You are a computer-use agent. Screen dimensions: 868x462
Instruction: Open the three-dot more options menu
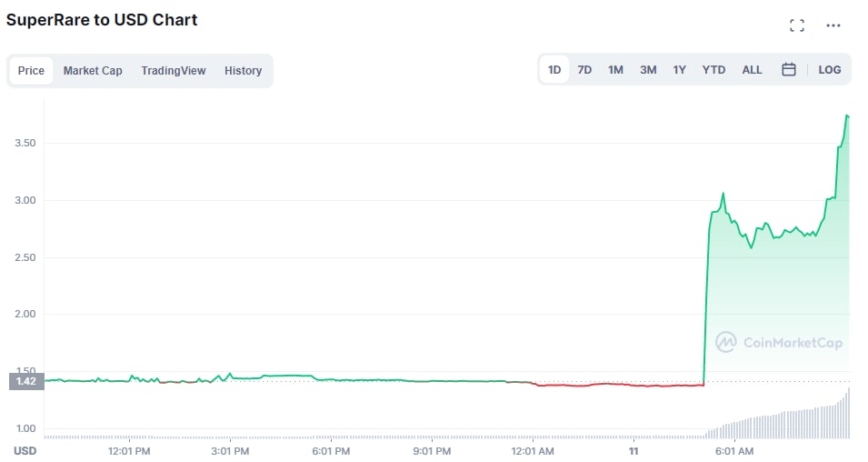pos(833,25)
